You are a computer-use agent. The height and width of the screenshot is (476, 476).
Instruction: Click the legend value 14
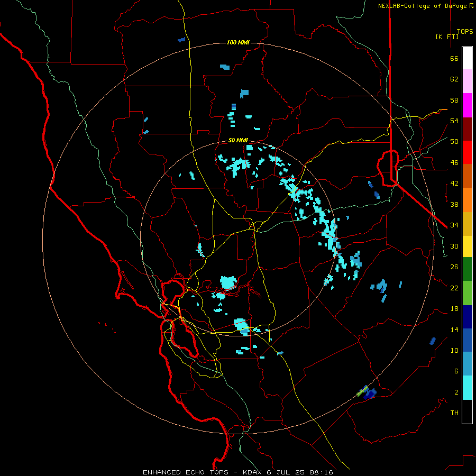454,329
